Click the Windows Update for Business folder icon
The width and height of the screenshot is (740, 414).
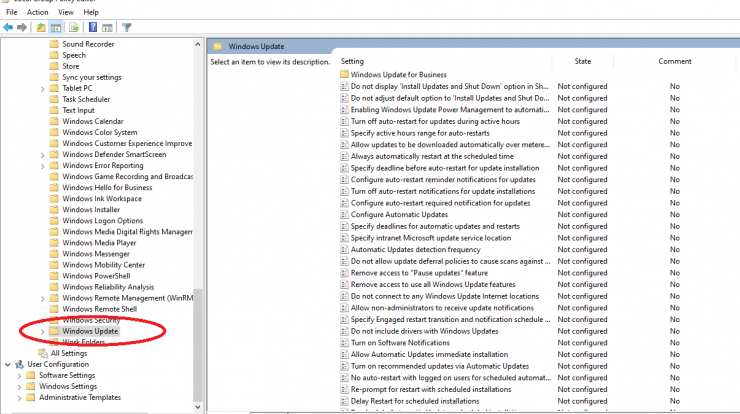pyautogui.click(x=344, y=74)
